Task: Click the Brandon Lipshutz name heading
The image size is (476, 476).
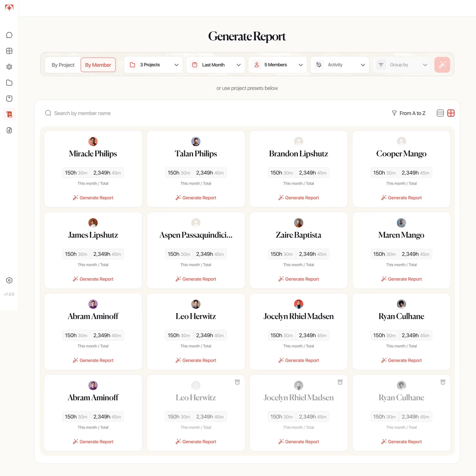Action: tap(298, 154)
